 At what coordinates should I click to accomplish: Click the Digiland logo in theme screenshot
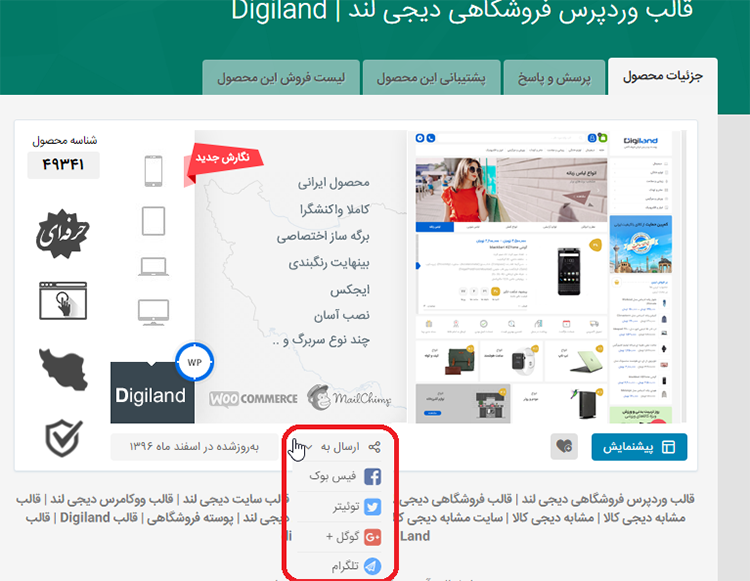pyautogui.click(x=640, y=142)
